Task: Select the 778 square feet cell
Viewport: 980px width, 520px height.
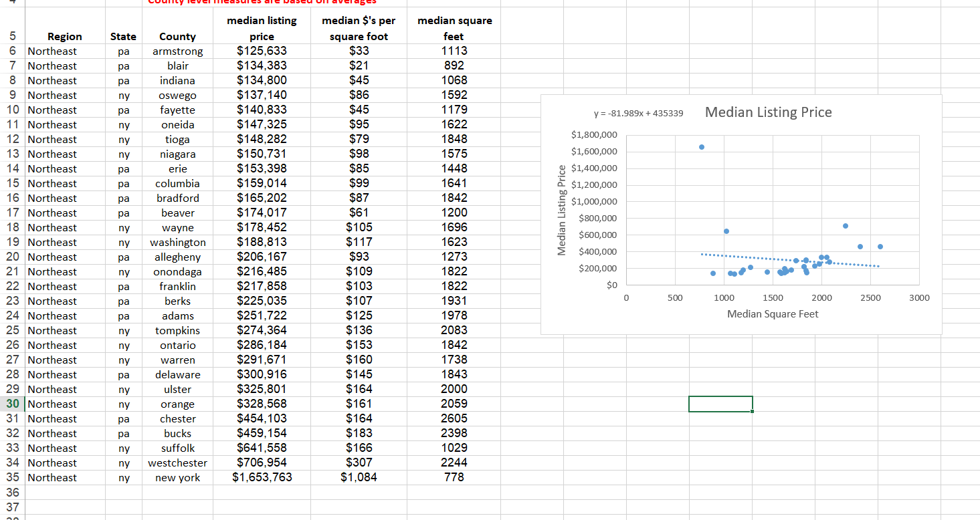Action: [454, 478]
